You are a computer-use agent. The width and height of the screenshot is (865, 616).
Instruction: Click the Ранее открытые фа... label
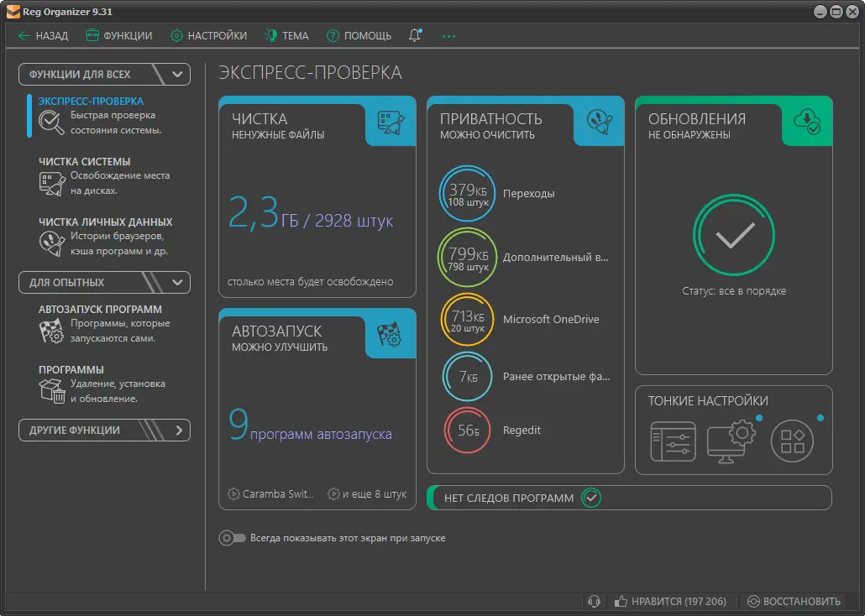[x=557, y=377]
